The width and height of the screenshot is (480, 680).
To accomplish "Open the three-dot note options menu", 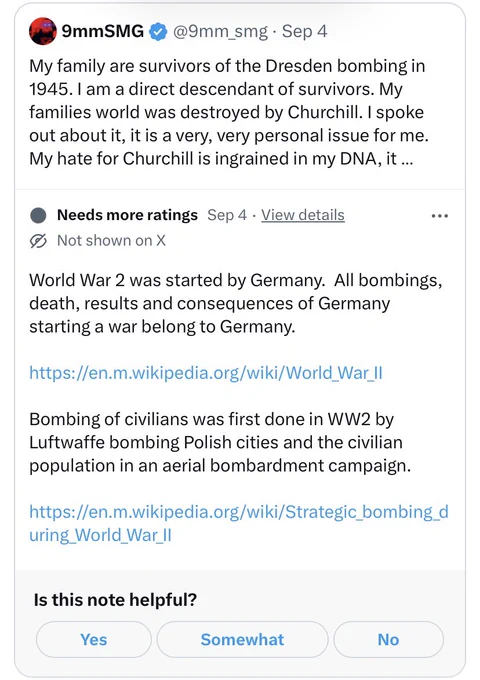I will tap(440, 216).
